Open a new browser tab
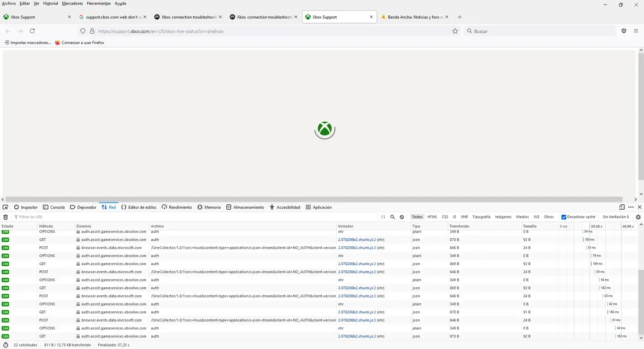The width and height of the screenshot is (644, 349). tap(460, 17)
